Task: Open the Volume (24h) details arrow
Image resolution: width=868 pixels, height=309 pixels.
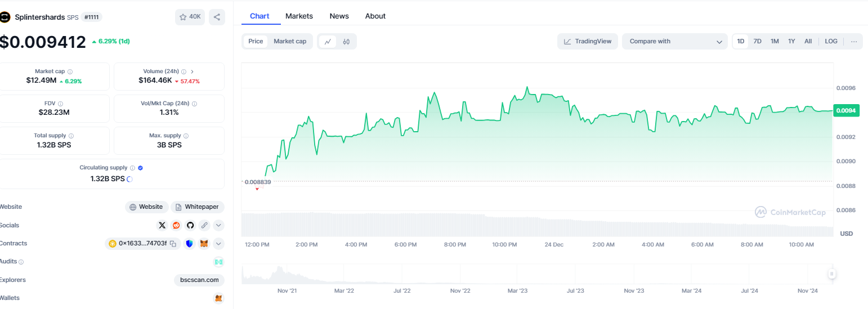Action: tap(193, 71)
